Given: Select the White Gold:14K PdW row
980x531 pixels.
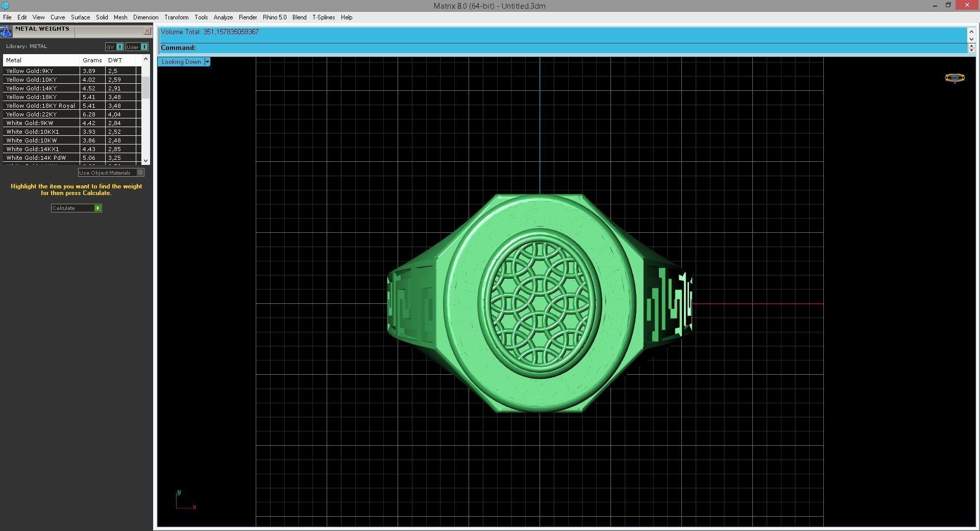Looking at the screenshot, I should click(72, 158).
